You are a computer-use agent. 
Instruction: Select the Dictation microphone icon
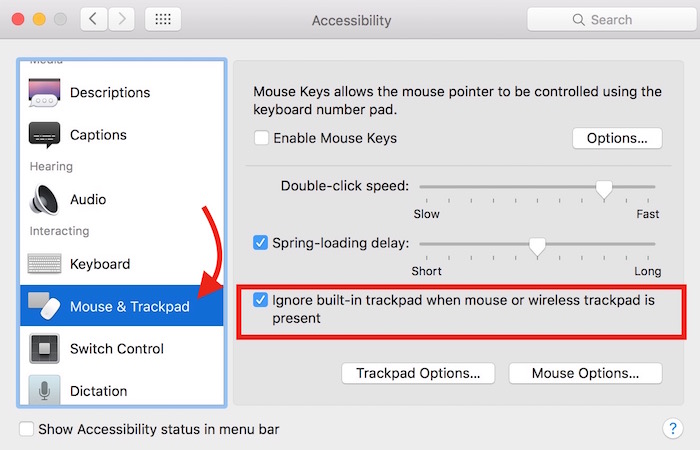coord(45,390)
